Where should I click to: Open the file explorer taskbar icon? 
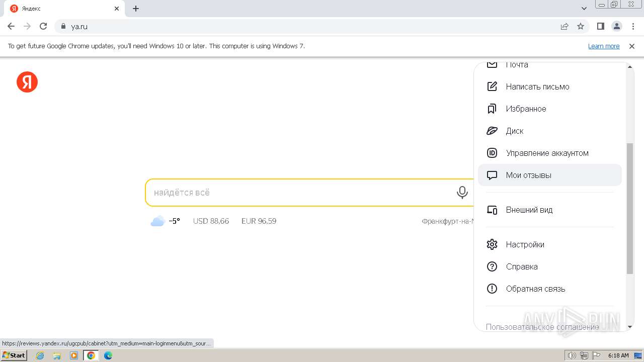coord(57,355)
